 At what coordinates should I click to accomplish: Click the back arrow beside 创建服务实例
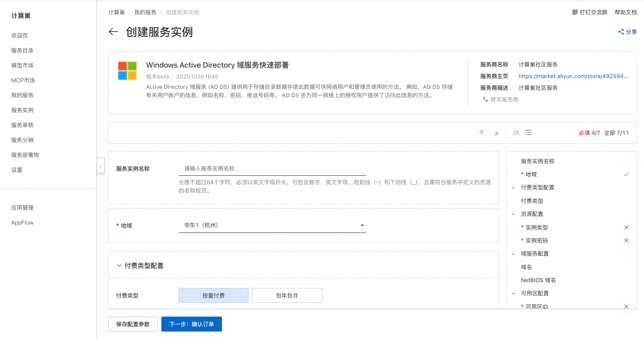[113, 32]
